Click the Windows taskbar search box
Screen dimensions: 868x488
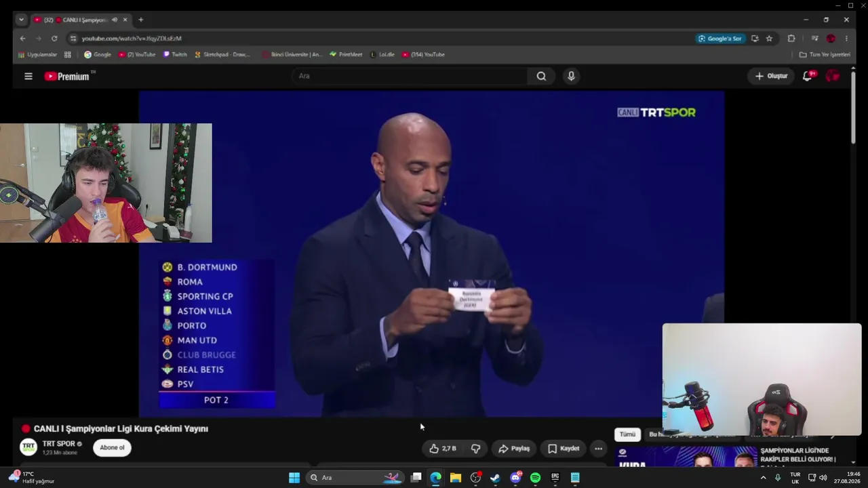tap(355, 478)
